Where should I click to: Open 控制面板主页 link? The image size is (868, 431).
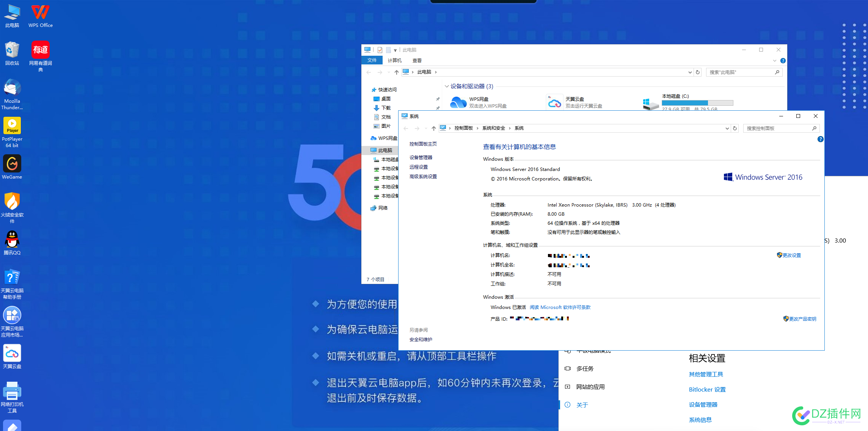click(423, 144)
